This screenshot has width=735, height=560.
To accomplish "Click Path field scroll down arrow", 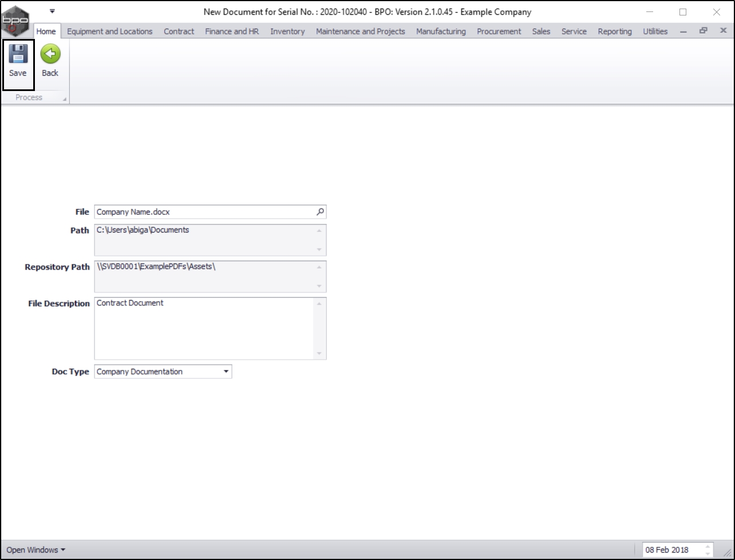I will click(319, 250).
